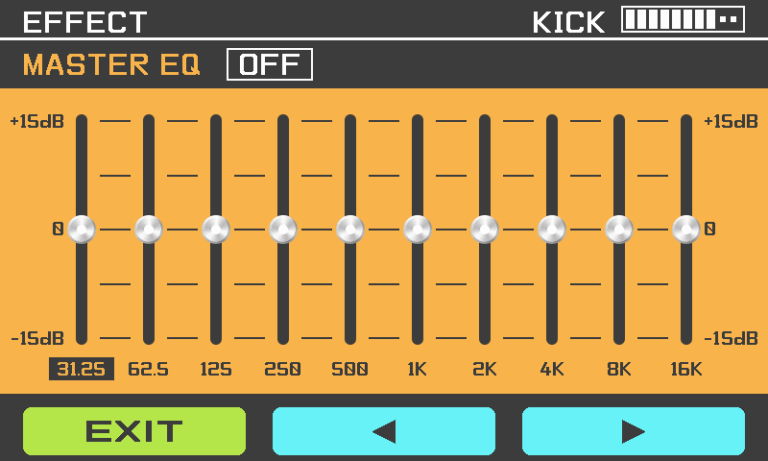
Task: Click the 16K band slider knob
Action: (686, 229)
